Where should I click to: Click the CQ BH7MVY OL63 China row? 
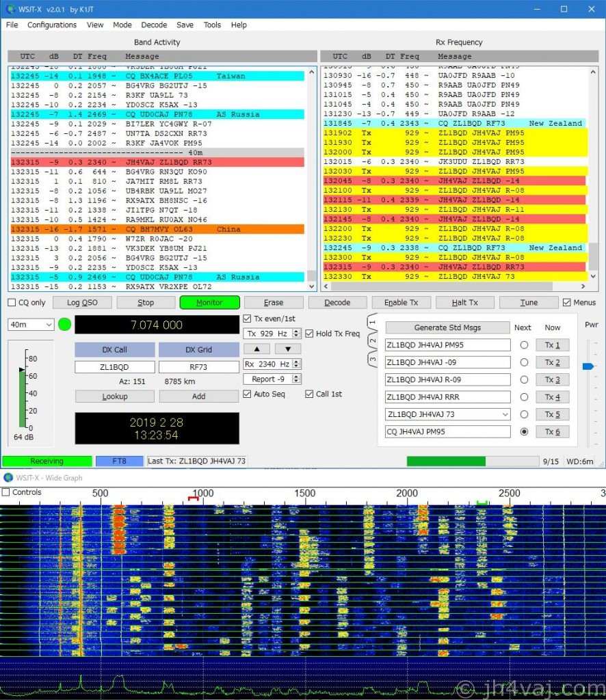pyautogui.click(x=157, y=229)
